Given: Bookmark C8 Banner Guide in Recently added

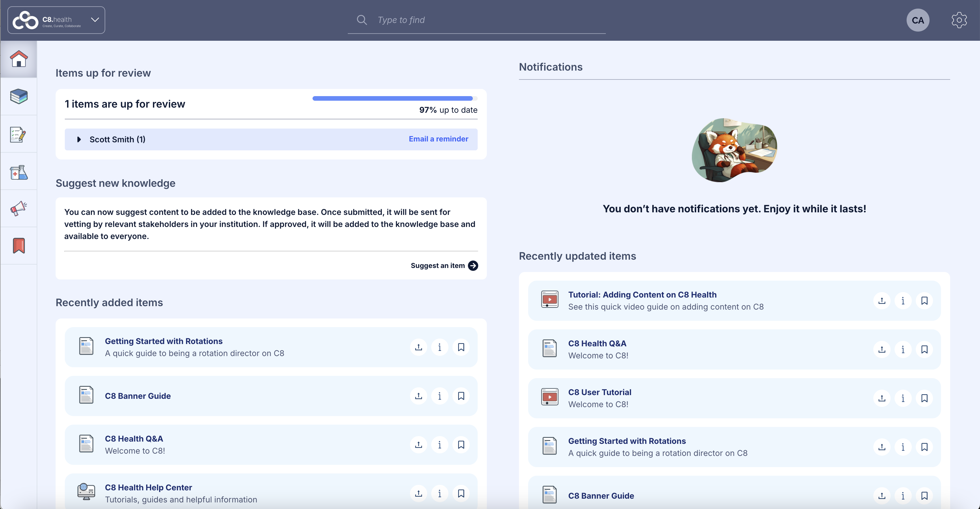Looking at the screenshot, I should click(461, 396).
